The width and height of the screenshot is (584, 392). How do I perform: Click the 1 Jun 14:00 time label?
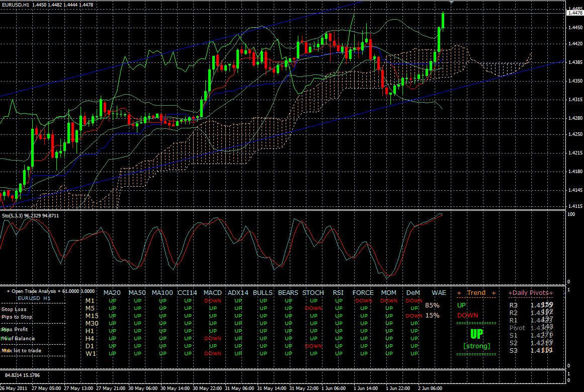coord(365,388)
